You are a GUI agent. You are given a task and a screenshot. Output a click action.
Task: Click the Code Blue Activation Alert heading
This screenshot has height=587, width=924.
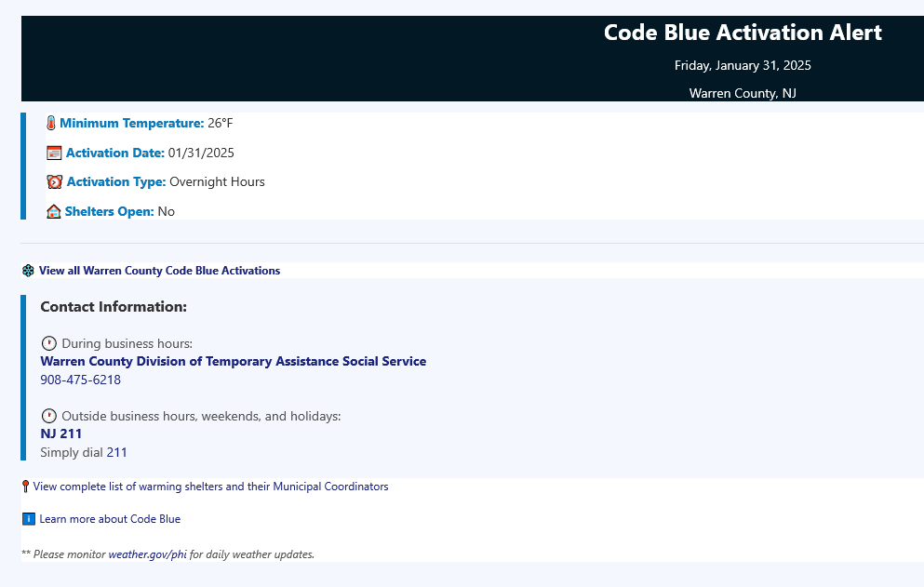743,33
